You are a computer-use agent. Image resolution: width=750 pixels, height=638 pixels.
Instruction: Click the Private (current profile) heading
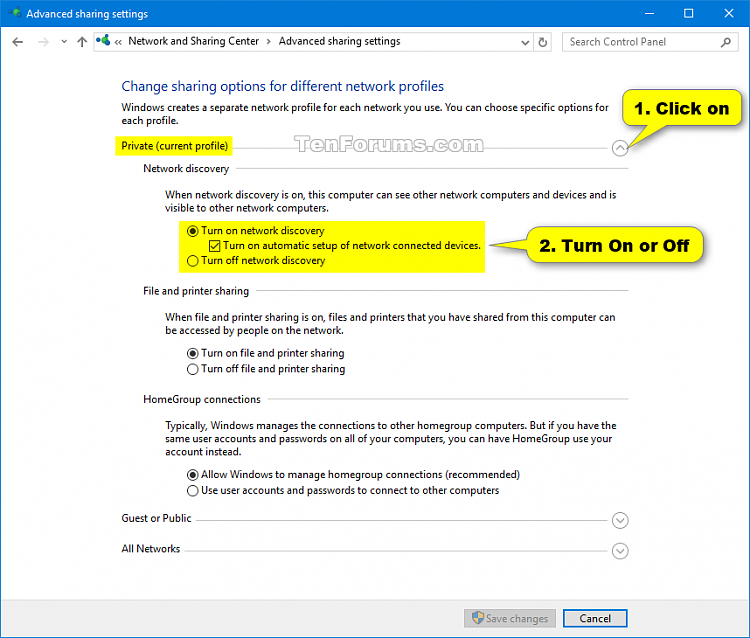pos(175,146)
